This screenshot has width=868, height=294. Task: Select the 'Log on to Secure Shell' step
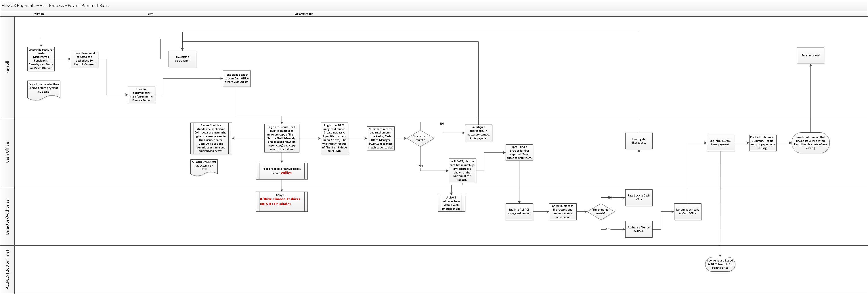282,138
